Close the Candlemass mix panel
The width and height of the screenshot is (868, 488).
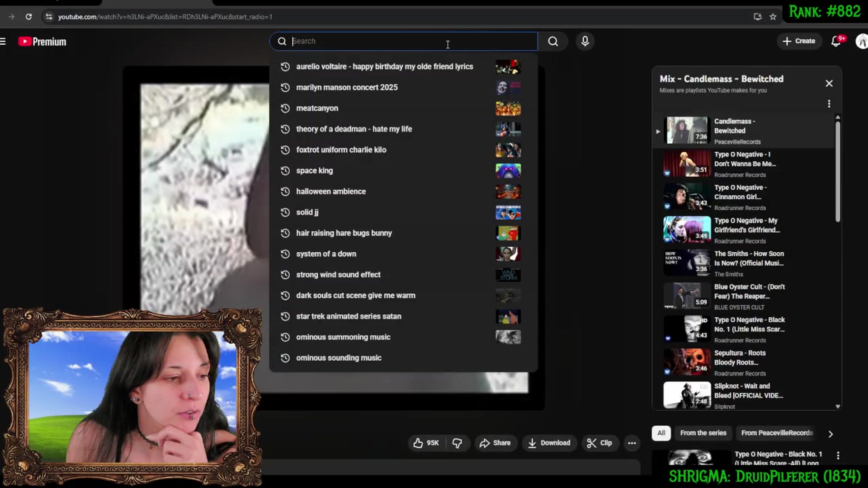[829, 84]
